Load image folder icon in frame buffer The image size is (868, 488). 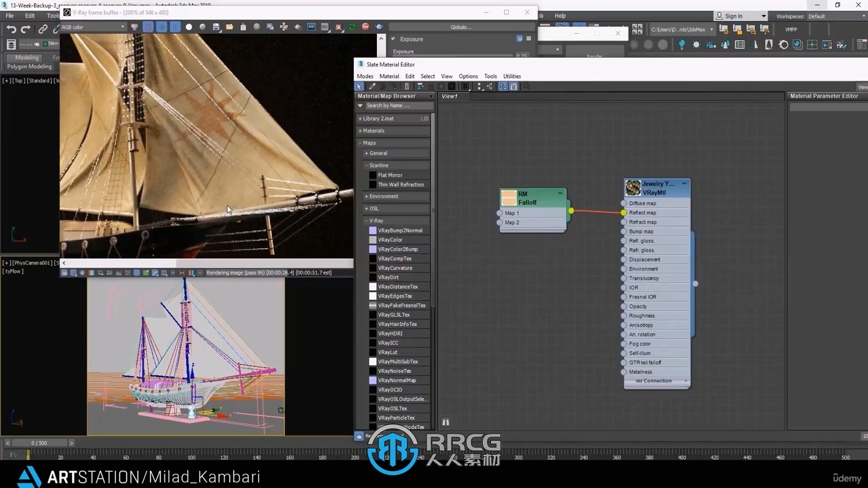230,27
